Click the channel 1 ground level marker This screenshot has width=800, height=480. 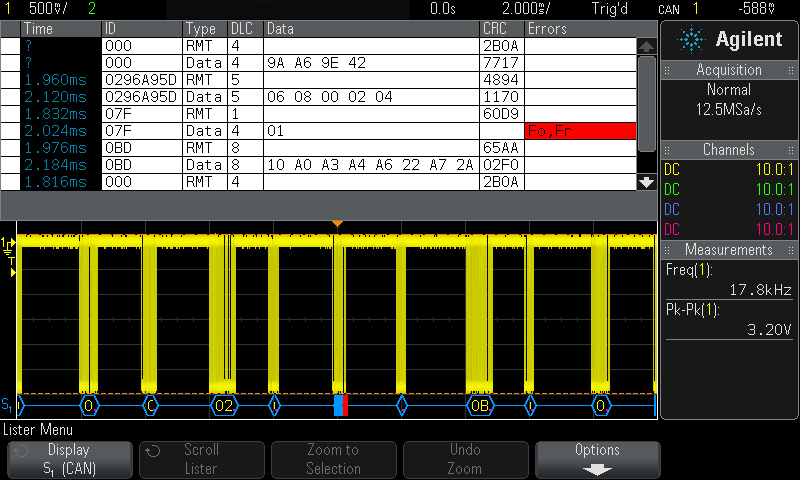pos(10,244)
